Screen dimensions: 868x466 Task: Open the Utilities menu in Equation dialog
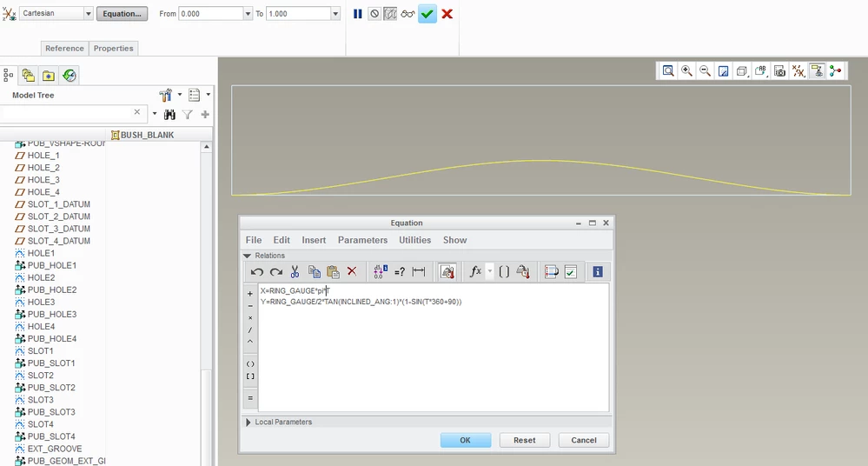pyautogui.click(x=414, y=240)
